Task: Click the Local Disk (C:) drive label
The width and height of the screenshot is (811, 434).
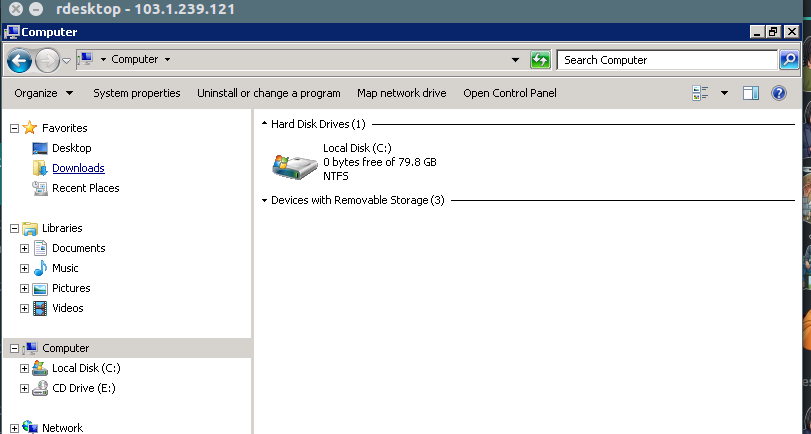Action: [x=357, y=148]
